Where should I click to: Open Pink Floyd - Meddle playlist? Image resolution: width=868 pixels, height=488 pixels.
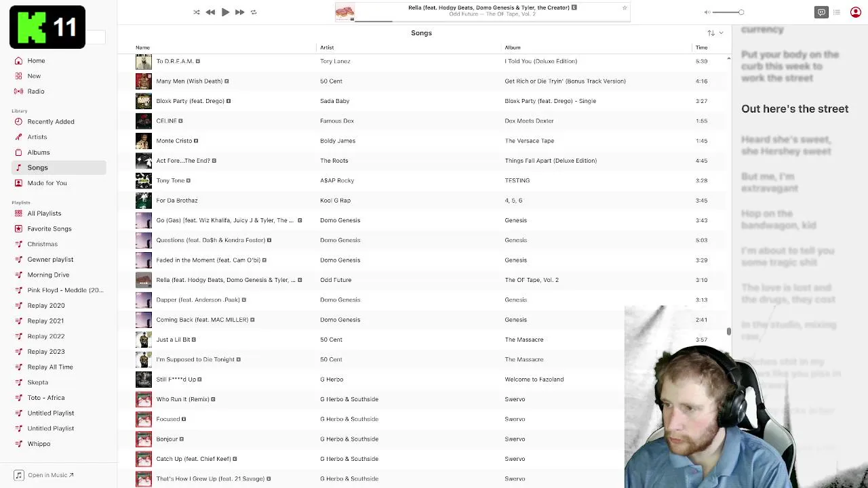point(65,290)
